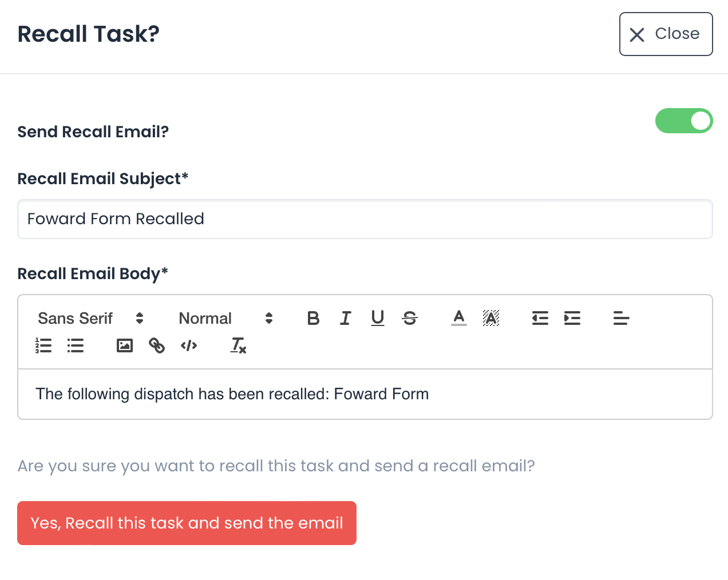The width and height of the screenshot is (728, 580).
Task: Change text alignment
Action: click(x=621, y=318)
